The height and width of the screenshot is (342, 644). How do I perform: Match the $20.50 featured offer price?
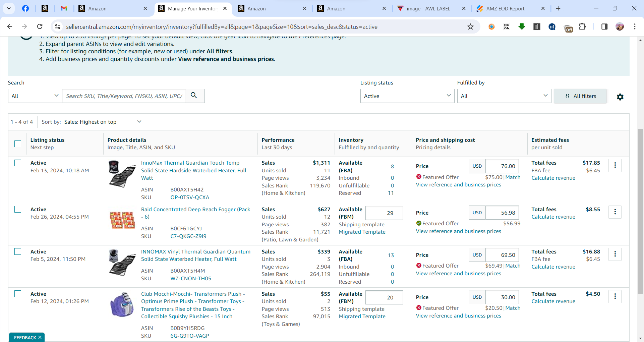pyautogui.click(x=513, y=308)
